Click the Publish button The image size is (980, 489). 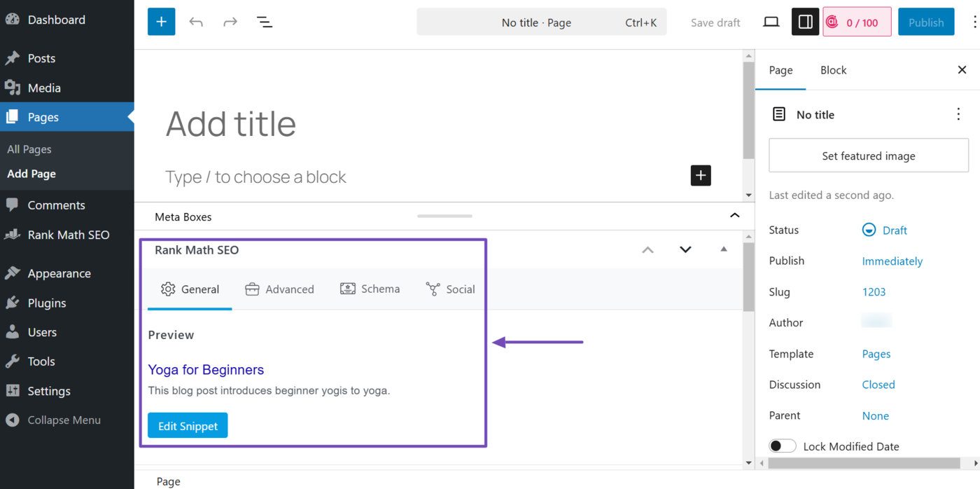(925, 22)
